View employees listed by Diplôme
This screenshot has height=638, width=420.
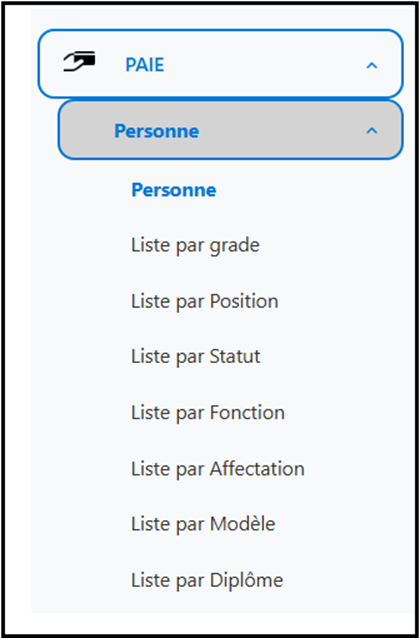tap(207, 580)
